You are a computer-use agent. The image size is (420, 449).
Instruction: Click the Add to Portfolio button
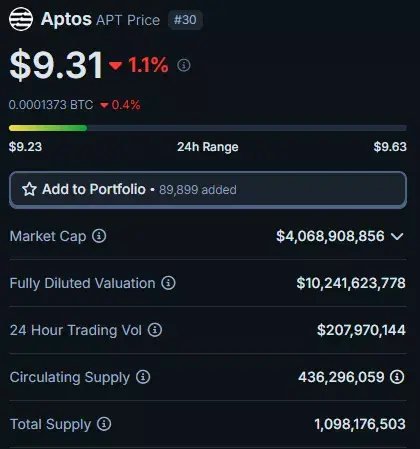pos(208,190)
